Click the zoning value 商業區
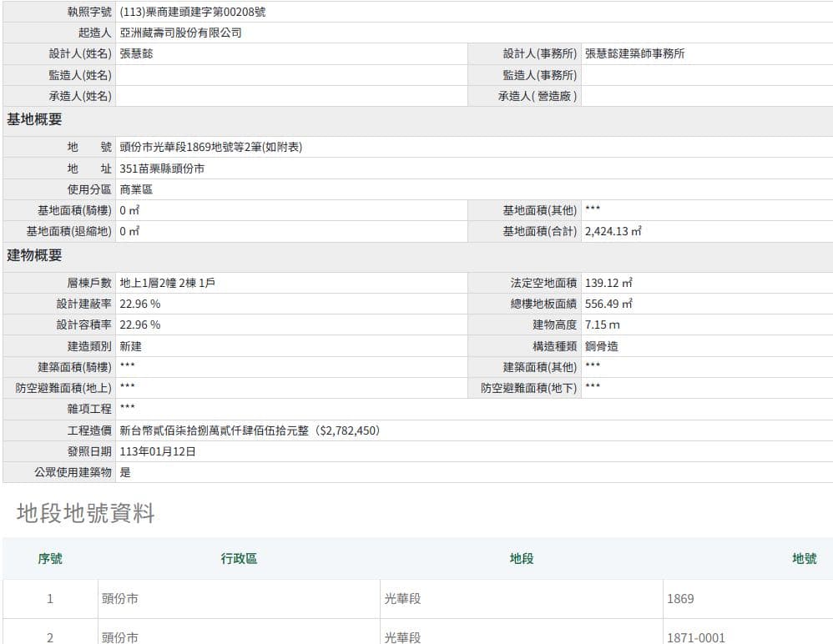This screenshot has width=833, height=644. [x=136, y=189]
